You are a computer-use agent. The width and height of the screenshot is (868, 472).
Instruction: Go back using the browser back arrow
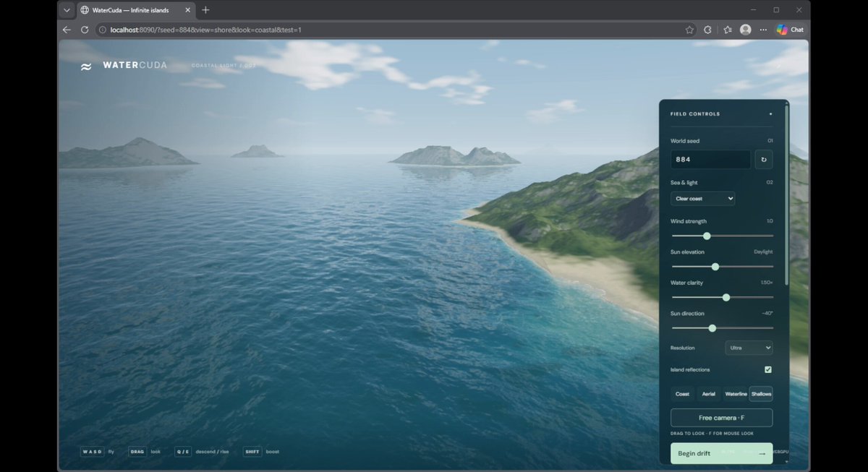[67, 30]
